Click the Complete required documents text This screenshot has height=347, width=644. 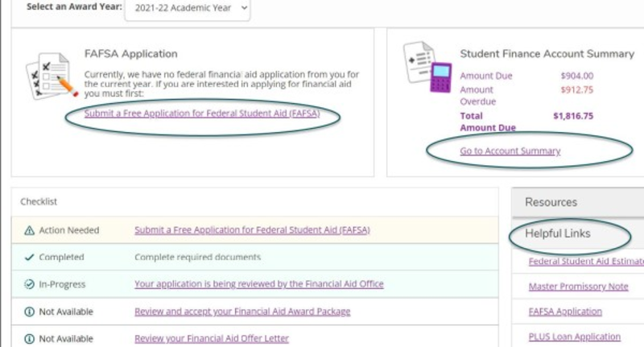197,258
